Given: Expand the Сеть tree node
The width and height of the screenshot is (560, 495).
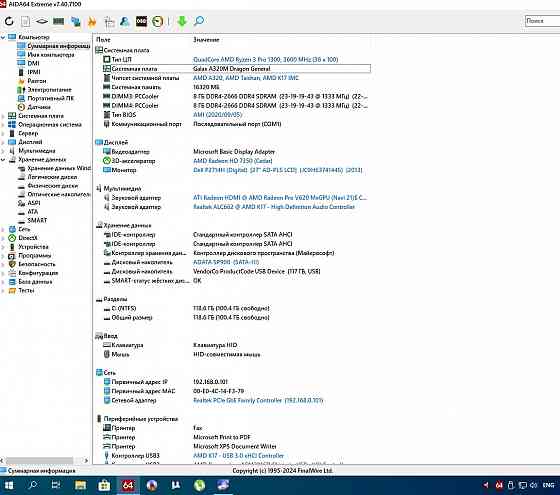Looking at the screenshot, I should [x=3, y=229].
